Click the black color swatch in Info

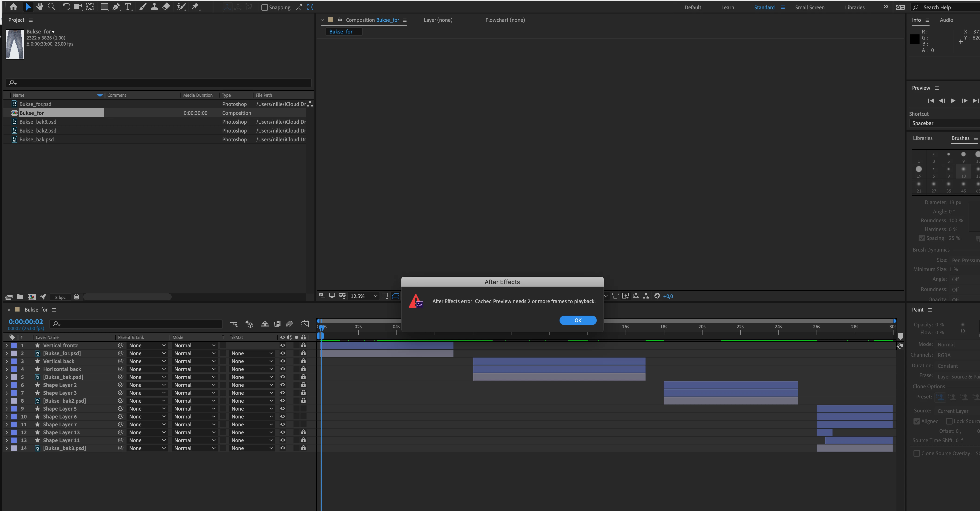(915, 39)
